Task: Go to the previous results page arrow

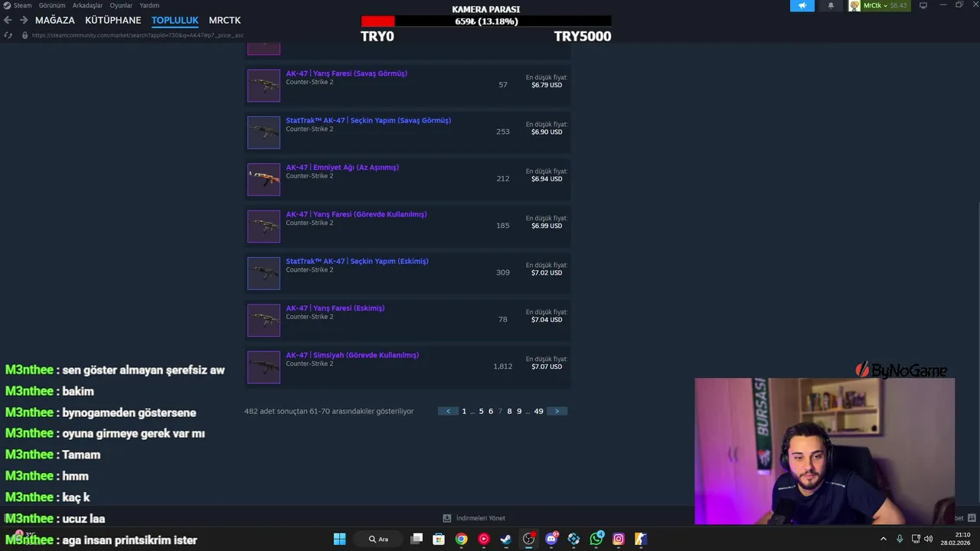Action: coord(448,411)
